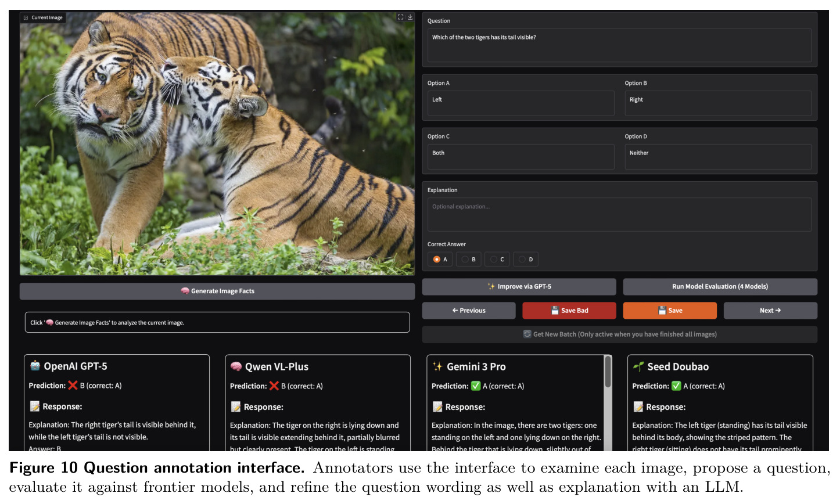The height and width of the screenshot is (504, 840).
Task: Click the download icon above the tiger image
Action: [410, 17]
